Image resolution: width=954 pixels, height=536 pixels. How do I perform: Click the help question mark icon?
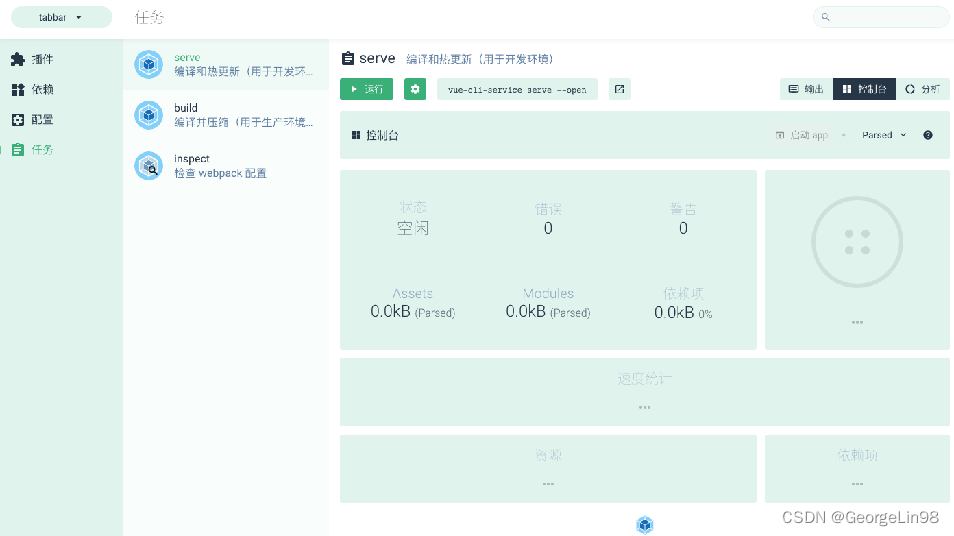(928, 135)
